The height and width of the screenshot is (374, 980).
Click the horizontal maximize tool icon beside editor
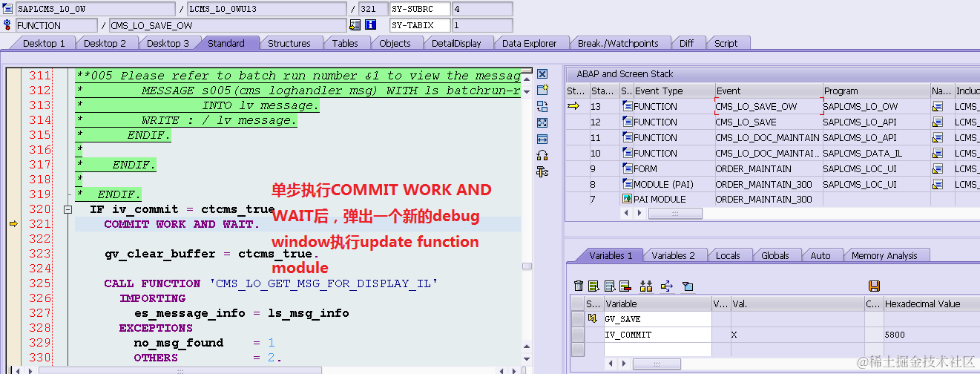tap(542, 139)
